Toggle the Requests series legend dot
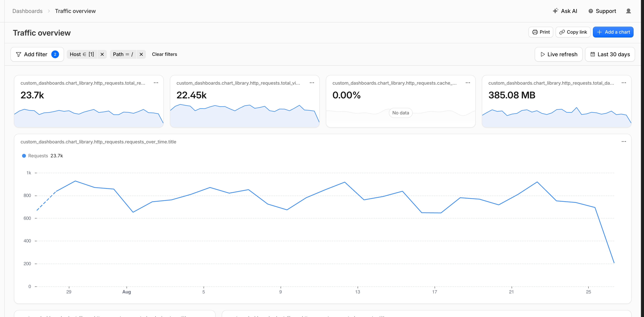The image size is (644, 317). [24, 156]
